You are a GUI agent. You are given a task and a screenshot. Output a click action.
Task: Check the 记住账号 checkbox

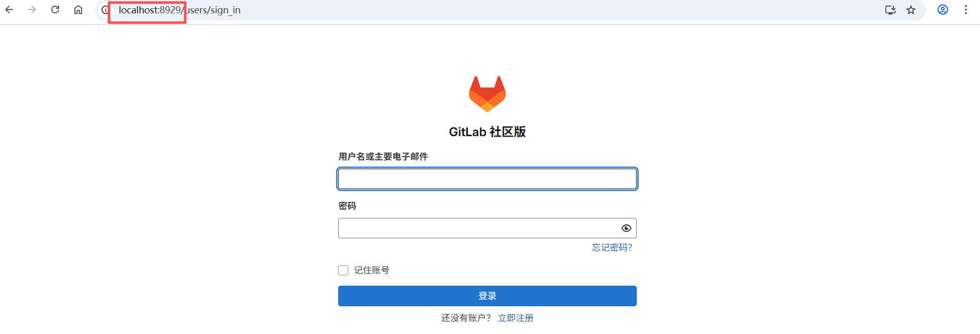coord(343,270)
